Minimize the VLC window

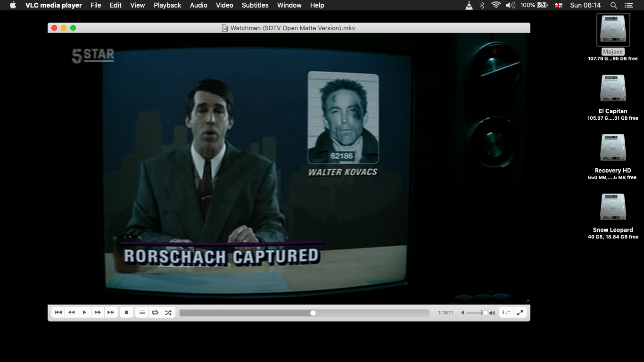click(64, 28)
